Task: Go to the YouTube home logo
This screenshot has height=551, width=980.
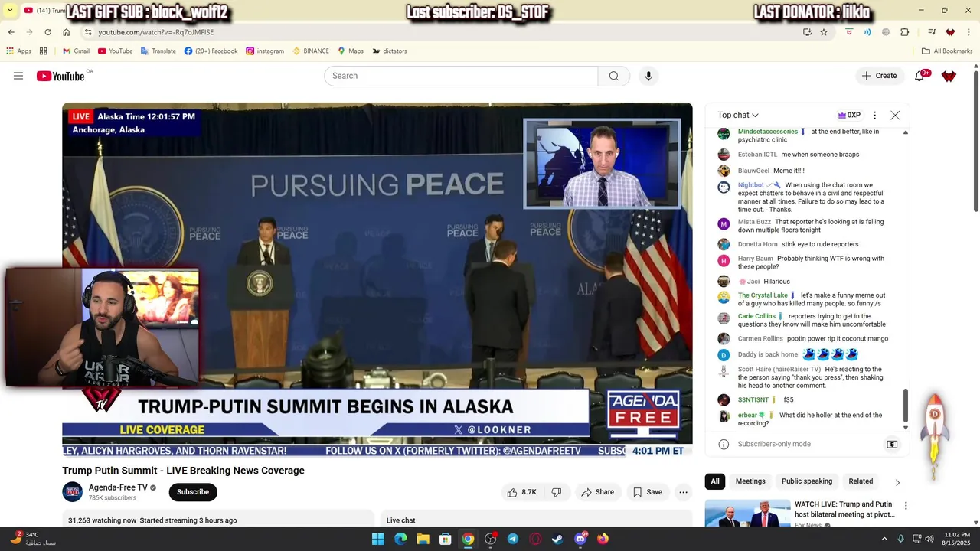Action: [x=60, y=76]
